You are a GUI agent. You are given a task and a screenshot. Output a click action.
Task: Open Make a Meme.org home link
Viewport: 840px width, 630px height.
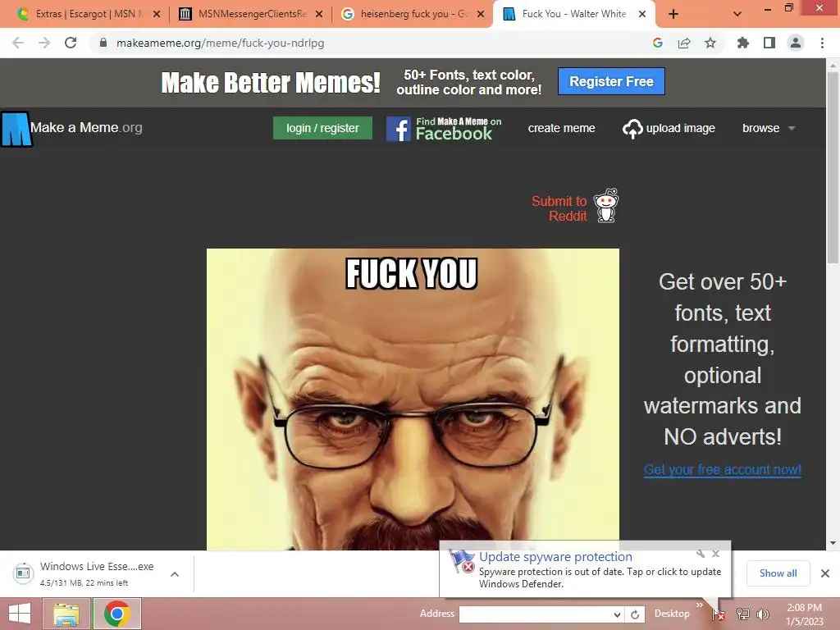point(86,127)
